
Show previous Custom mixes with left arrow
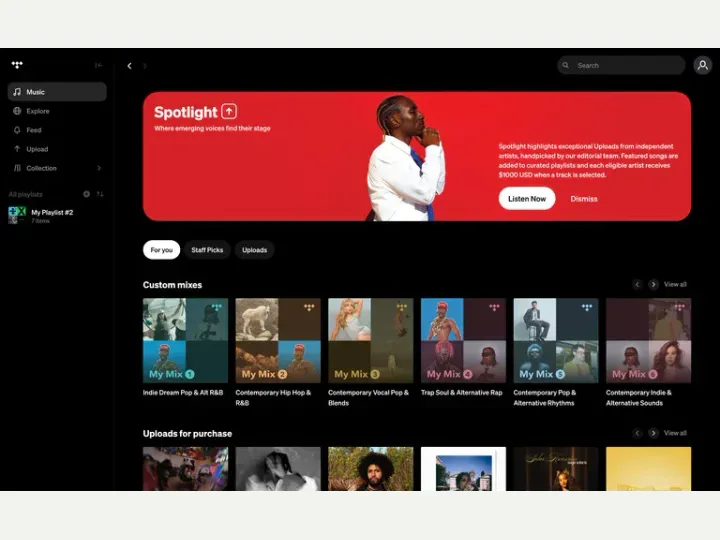[x=637, y=285]
